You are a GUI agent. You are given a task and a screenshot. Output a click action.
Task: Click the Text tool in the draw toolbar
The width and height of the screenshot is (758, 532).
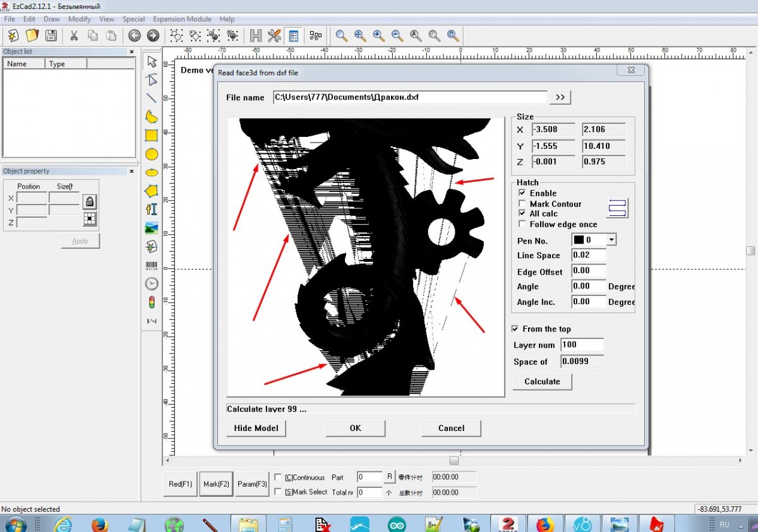tap(152, 210)
